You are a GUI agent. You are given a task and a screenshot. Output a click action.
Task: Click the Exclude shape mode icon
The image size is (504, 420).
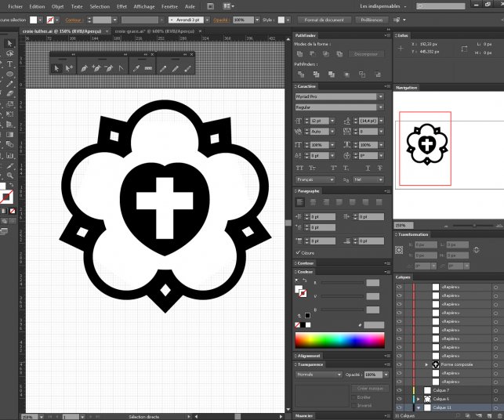[339, 54]
